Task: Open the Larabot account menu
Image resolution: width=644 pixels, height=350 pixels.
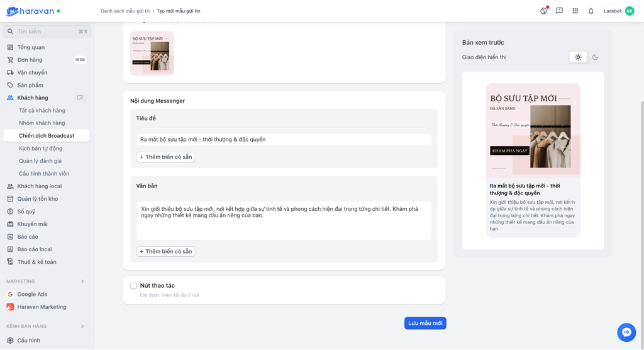Action: click(x=619, y=11)
